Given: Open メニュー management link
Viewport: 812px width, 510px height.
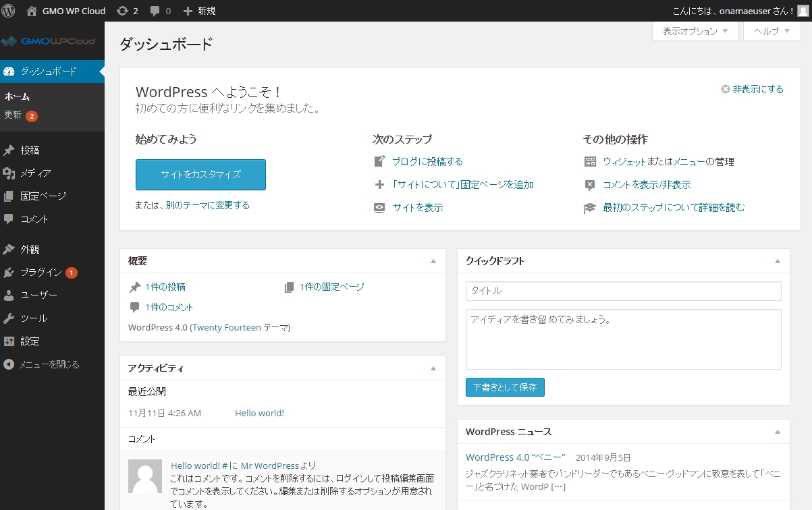Looking at the screenshot, I should (689, 162).
